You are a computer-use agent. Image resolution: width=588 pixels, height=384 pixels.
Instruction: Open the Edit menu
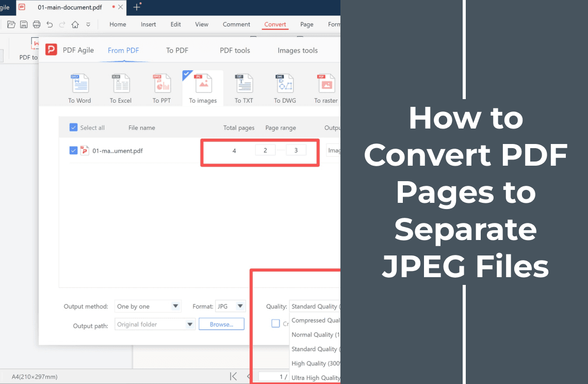tap(175, 24)
